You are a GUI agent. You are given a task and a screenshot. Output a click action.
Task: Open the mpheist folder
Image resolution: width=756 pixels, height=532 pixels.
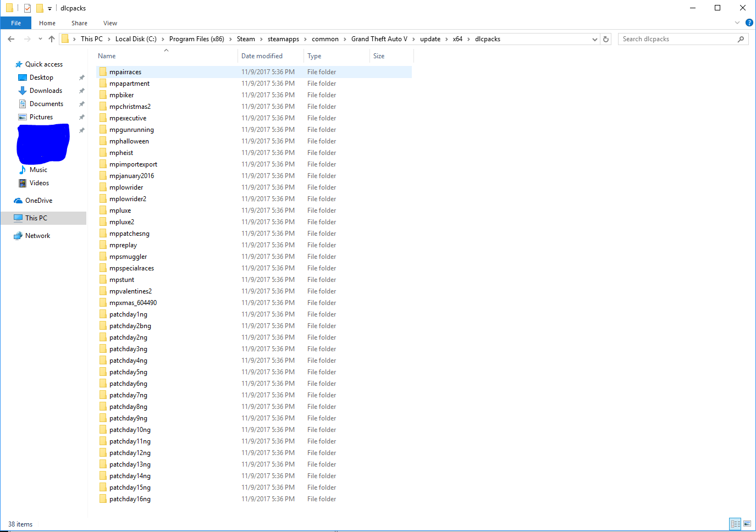[122, 152]
